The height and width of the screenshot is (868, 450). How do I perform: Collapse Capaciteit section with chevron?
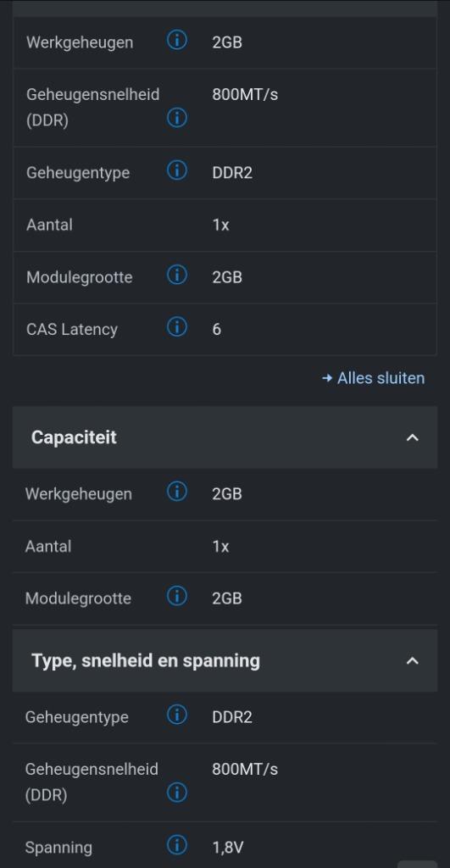pyautogui.click(x=413, y=437)
